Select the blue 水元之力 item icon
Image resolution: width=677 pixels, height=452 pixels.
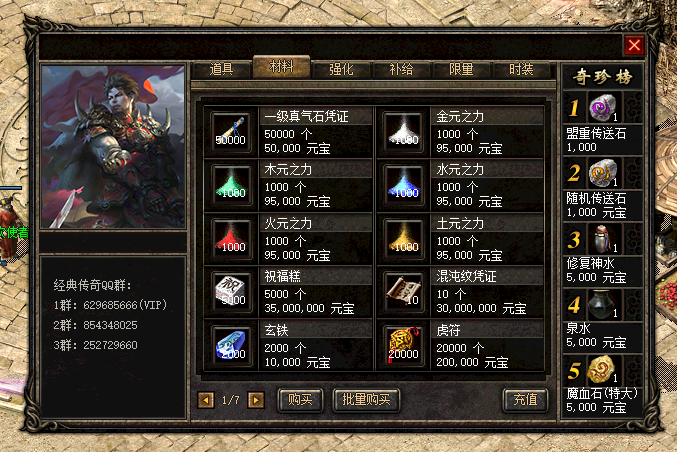403,186
